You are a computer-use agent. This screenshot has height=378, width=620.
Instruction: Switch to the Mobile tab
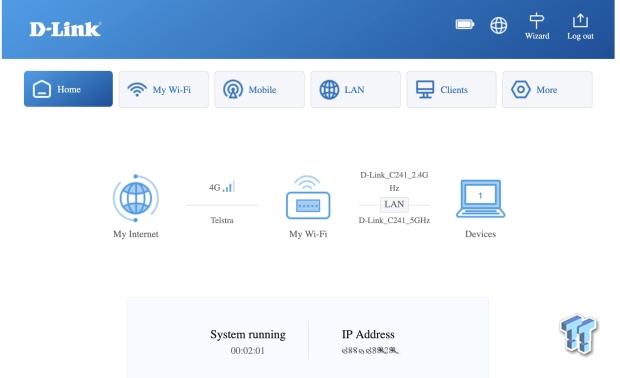pyautogui.click(x=260, y=89)
